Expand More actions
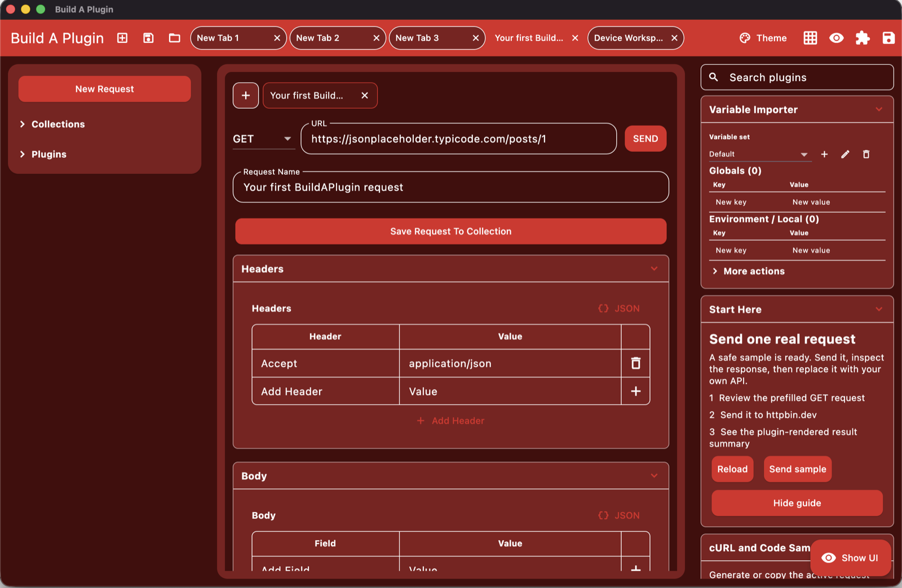 [748, 271]
